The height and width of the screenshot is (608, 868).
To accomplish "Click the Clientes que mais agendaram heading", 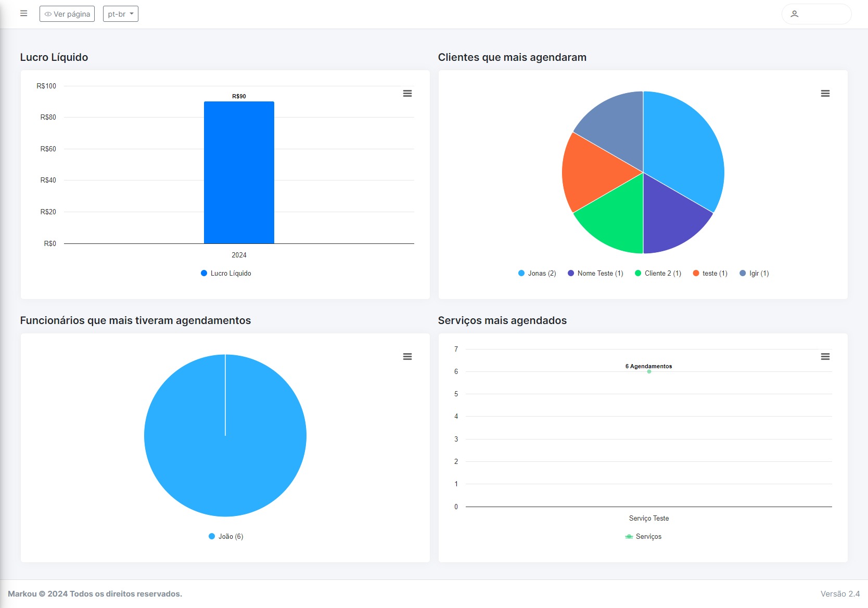I will (x=512, y=57).
